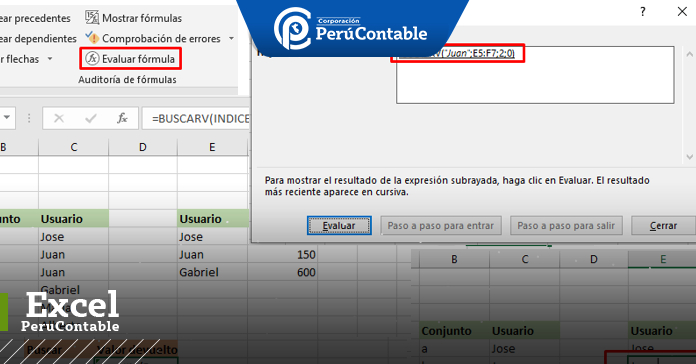Image resolution: width=696 pixels, height=364 pixels.
Task: Click Usuario header in column C
Action: (x=73, y=219)
